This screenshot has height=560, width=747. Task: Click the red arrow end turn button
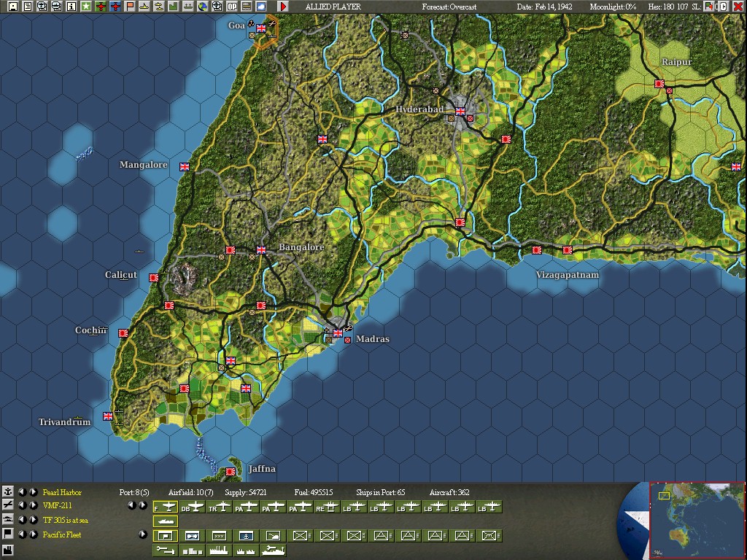[x=283, y=6]
